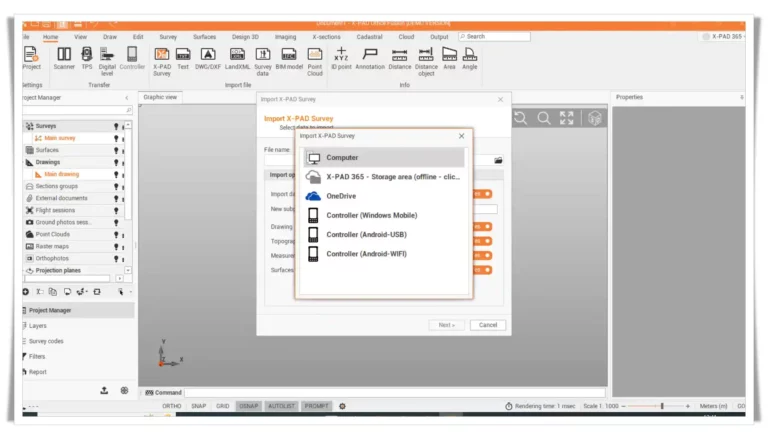This screenshot has height=439, width=768.
Task: Toggle OSNAP in status bar
Action: tap(248, 406)
